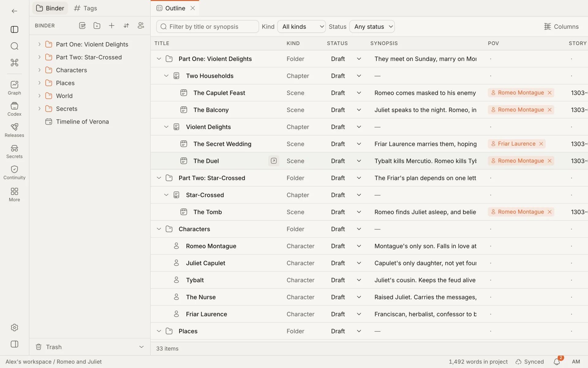Open the Columns chooser

[x=561, y=27]
